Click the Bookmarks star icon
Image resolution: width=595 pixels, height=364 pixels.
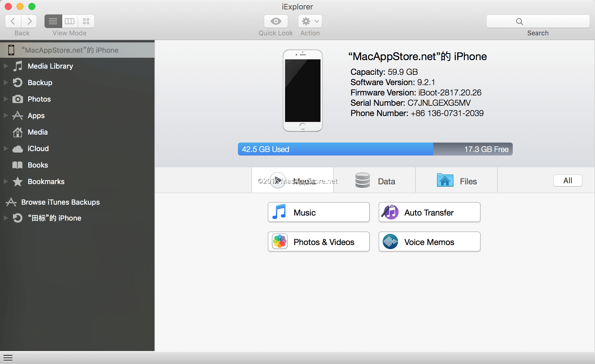(18, 181)
